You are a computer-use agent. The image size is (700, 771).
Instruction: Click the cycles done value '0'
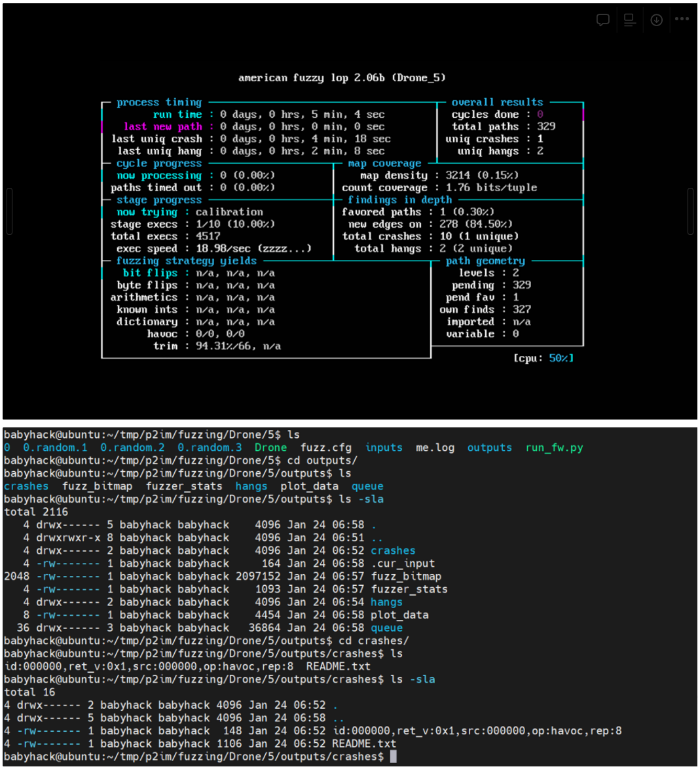pyautogui.click(x=540, y=115)
